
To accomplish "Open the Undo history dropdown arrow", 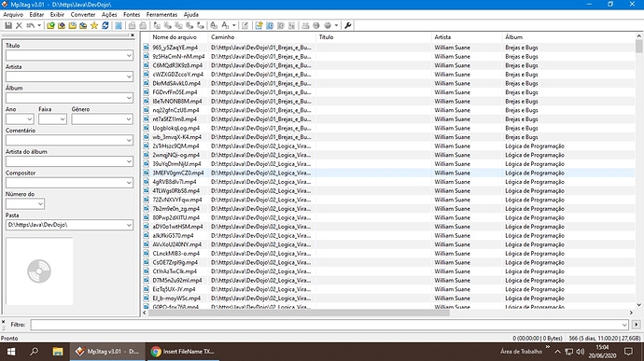I will (x=39, y=25).
